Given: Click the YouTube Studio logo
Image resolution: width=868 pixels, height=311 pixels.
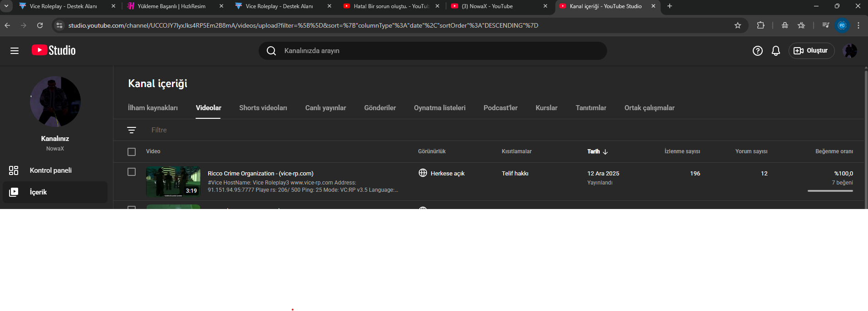Looking at the screenshot, I should pyautogui.click(x=54, y=50).
